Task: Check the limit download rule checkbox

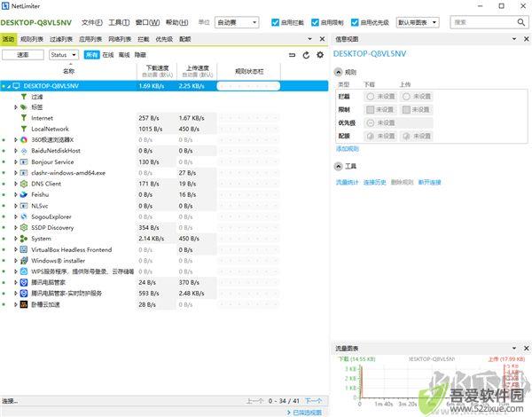Action: pos(371,109)
